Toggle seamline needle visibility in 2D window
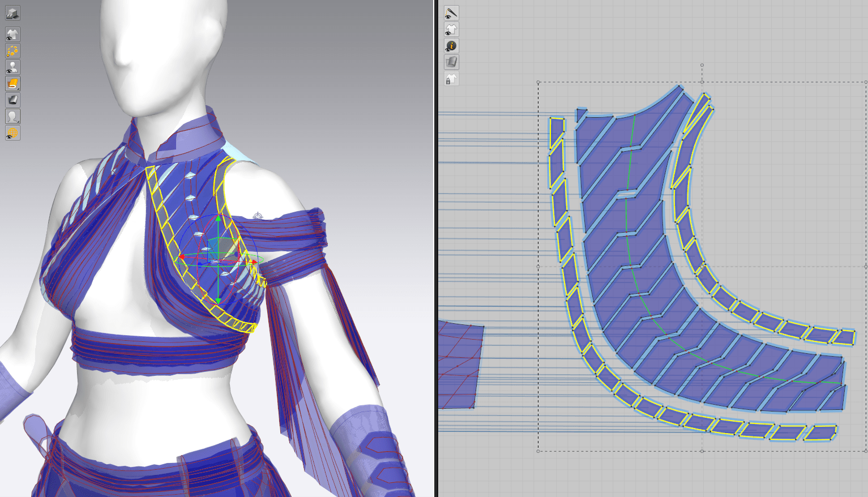Image resolution: width=868 pixels, height=497 pixels. tap(451, 13)
